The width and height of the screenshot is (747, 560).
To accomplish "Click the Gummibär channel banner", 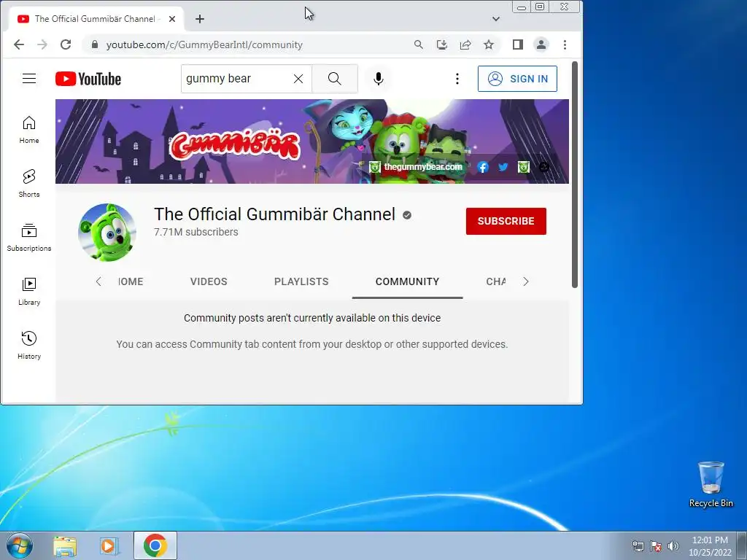I will pyautogui.click(x=312, y=141).
